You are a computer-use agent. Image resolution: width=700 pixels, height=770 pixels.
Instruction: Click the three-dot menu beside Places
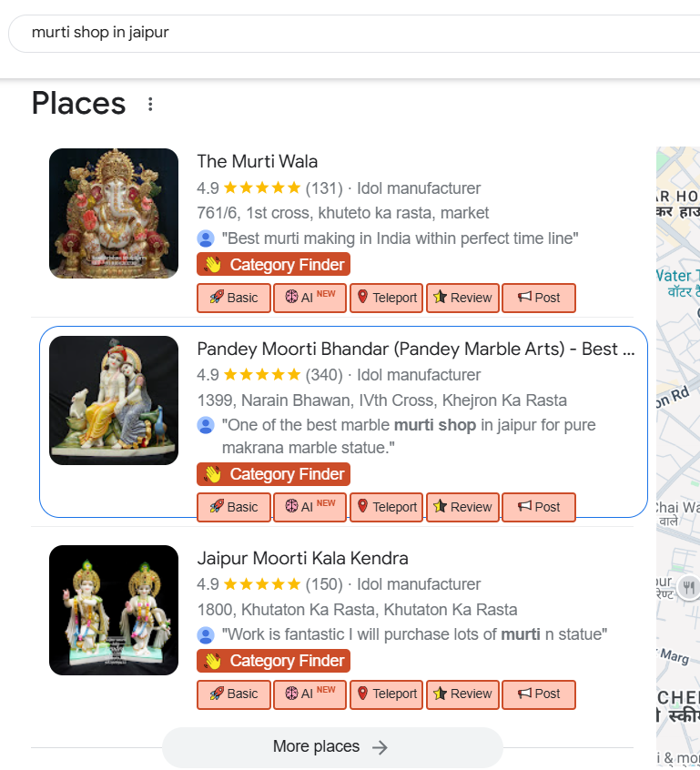coord(150,105)
